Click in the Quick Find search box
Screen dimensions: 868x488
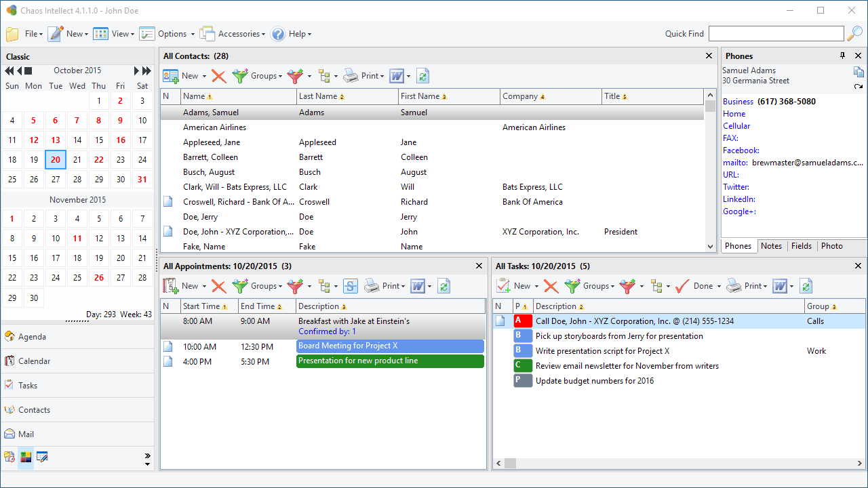tap(776, 33)
